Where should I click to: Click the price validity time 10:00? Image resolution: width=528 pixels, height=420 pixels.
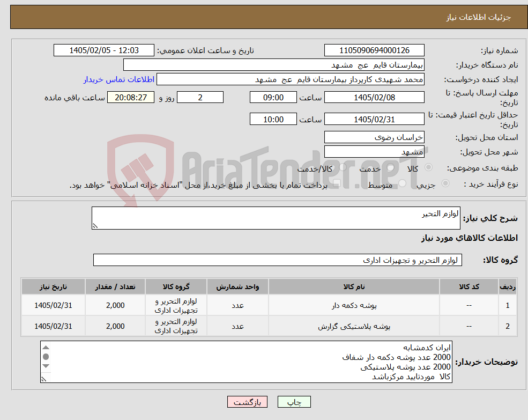(273, 119)
